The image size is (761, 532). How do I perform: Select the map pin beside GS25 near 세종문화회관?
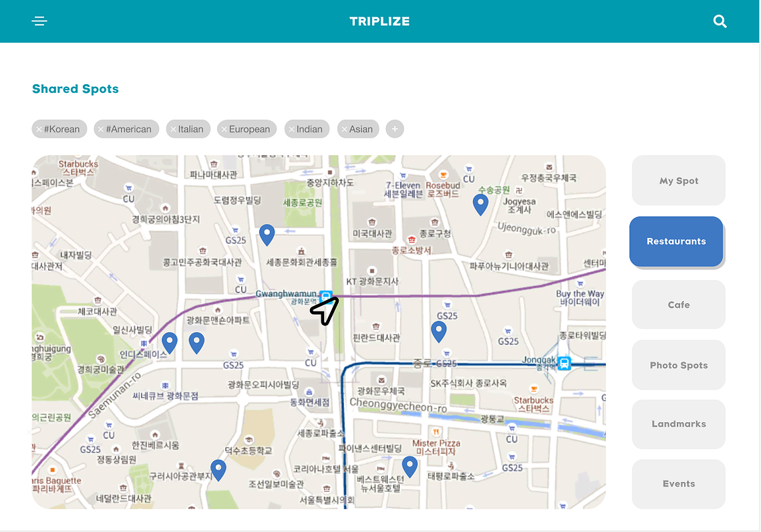(267, 235)
